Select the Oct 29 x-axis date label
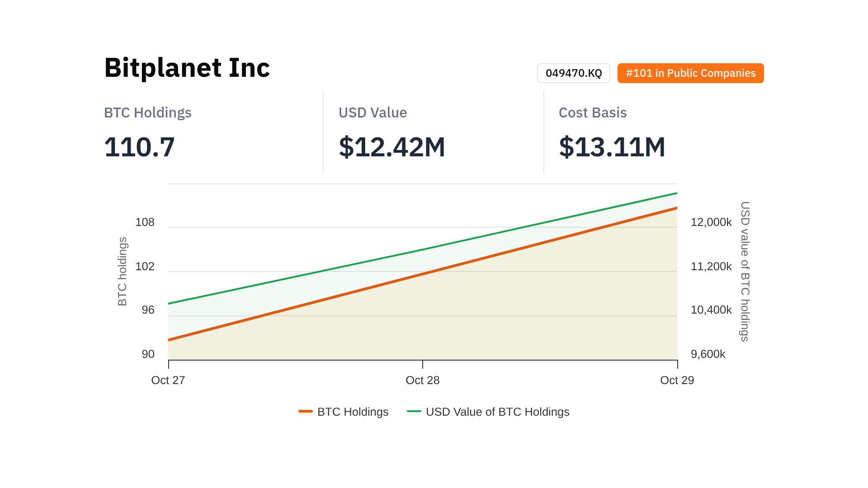Viewport: 868px width, 488px height. tap(677, 380)
